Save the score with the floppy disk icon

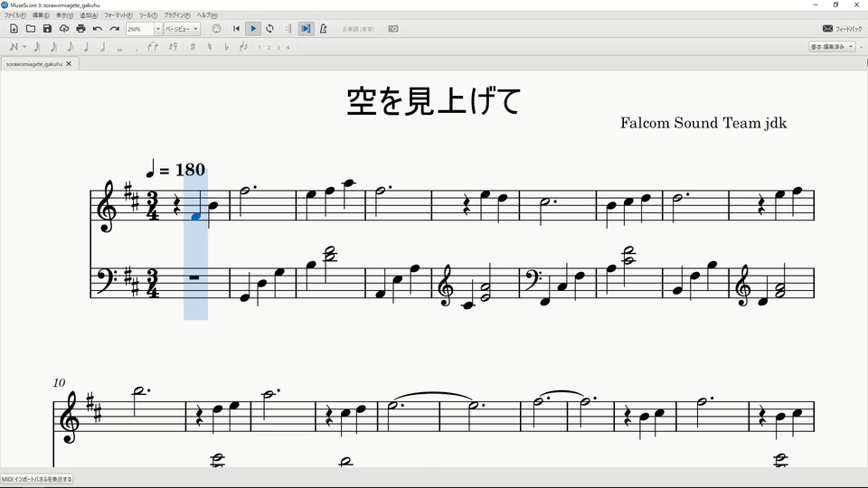[x=47, y=29]
